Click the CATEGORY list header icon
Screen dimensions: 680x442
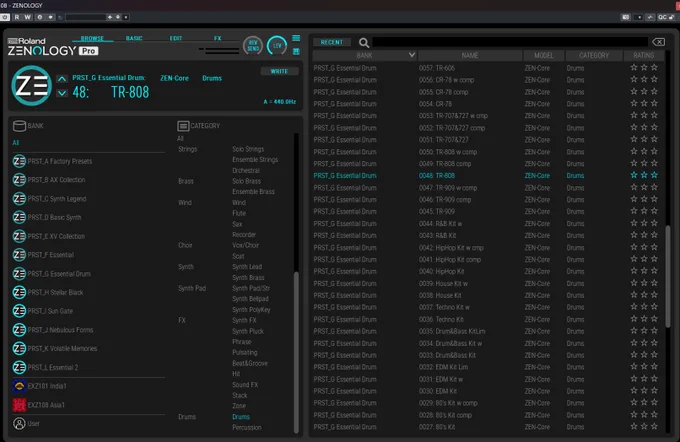tap(183, 126)
